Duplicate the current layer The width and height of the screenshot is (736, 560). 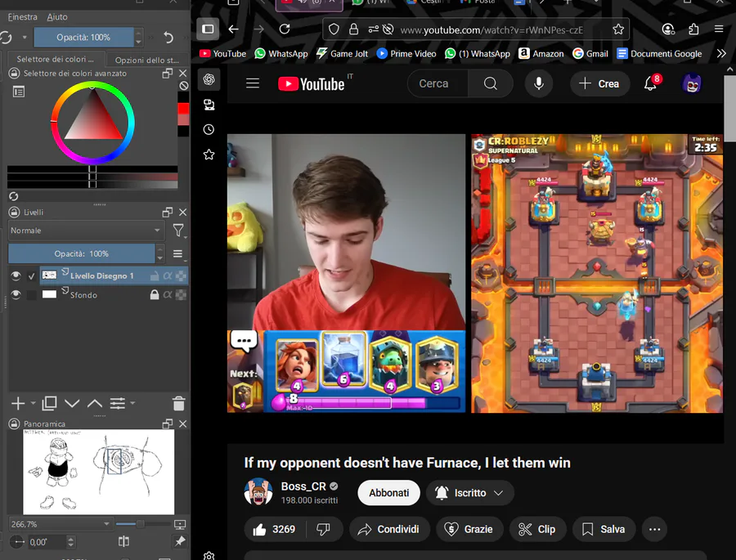point(49,403)
